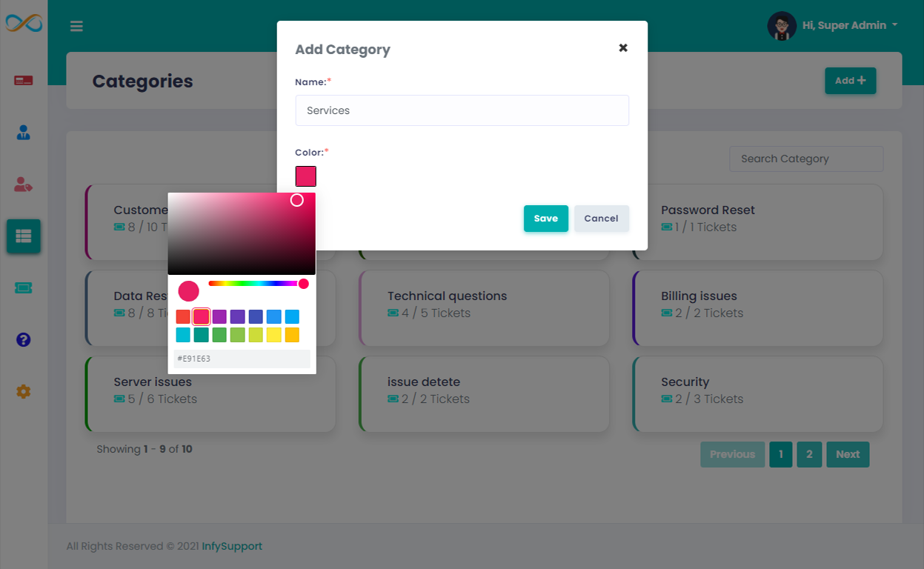Screen dimensions: 924x569
Task: Expand the Hi, Super Admin dropdown
Action: coord(850,25)
